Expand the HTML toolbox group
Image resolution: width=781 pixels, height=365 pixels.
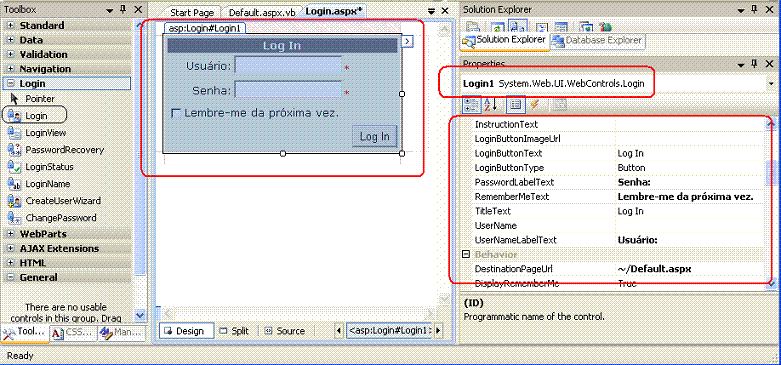coord(10,262)
